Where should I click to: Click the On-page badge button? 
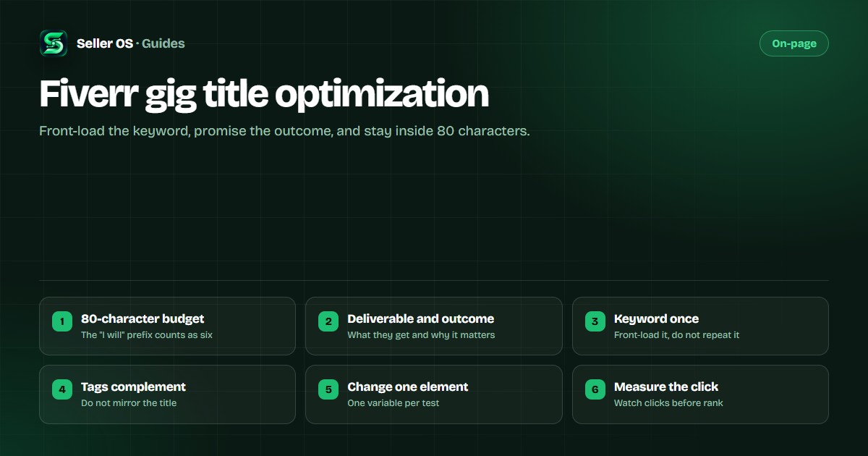pyautogui.click(x=793, y=43)
